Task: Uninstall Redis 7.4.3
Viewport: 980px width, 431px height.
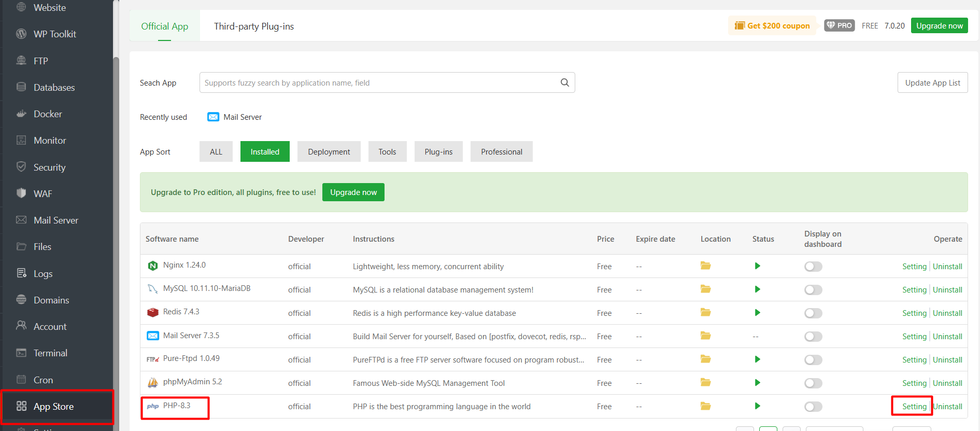Action: click(947, 313)
